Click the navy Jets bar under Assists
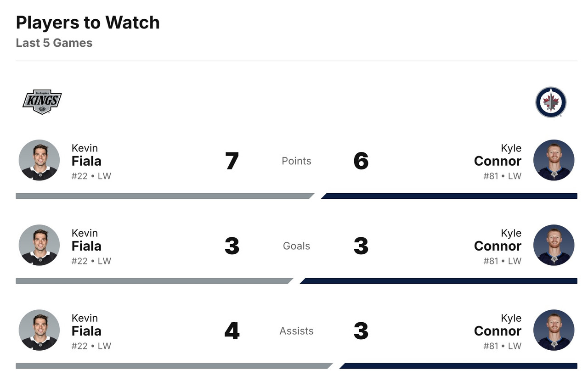The image size is (588, 381). (459, 366)
